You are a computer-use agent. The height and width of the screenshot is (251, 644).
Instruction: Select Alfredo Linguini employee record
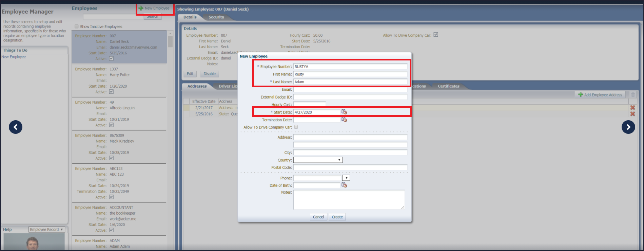tap(119, 114)
